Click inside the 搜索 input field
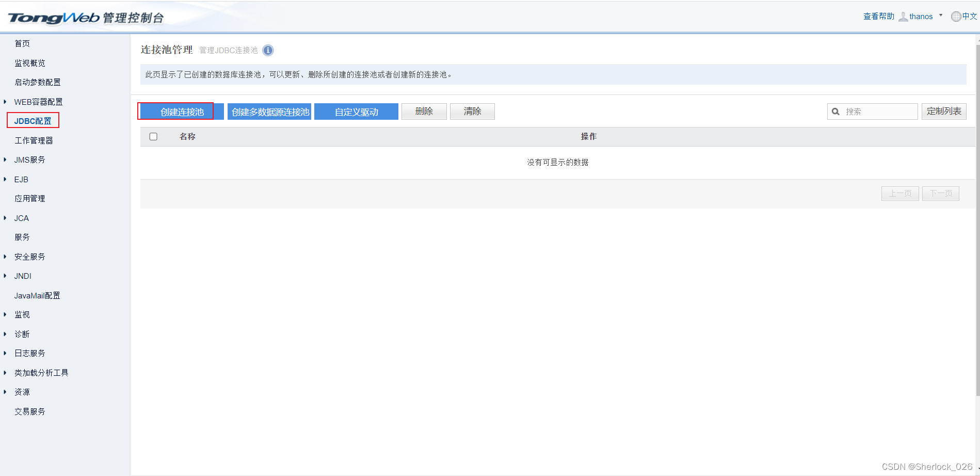 coord(877,111)
